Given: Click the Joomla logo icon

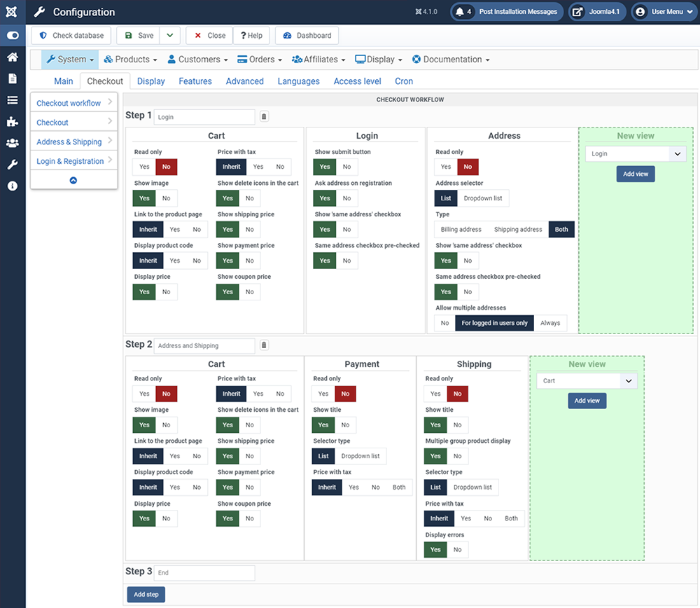Looking at the screenshot, I should pos(12,12).
